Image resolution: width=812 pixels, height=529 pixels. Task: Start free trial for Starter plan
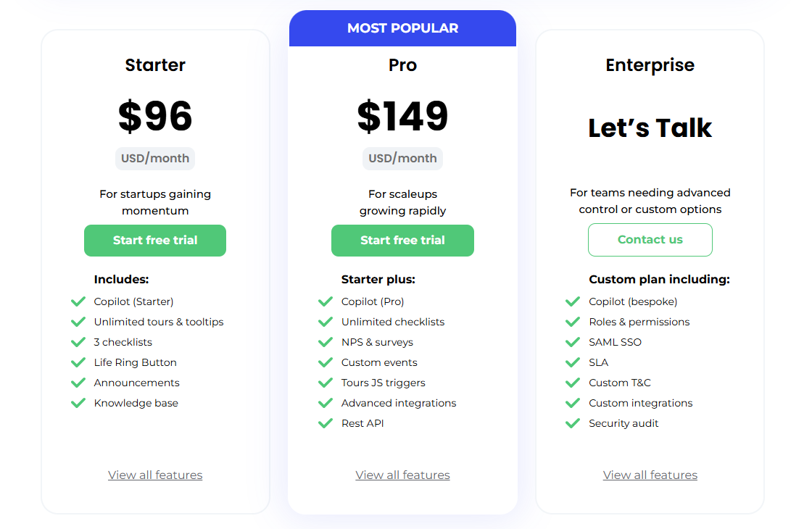pos(155,240)
